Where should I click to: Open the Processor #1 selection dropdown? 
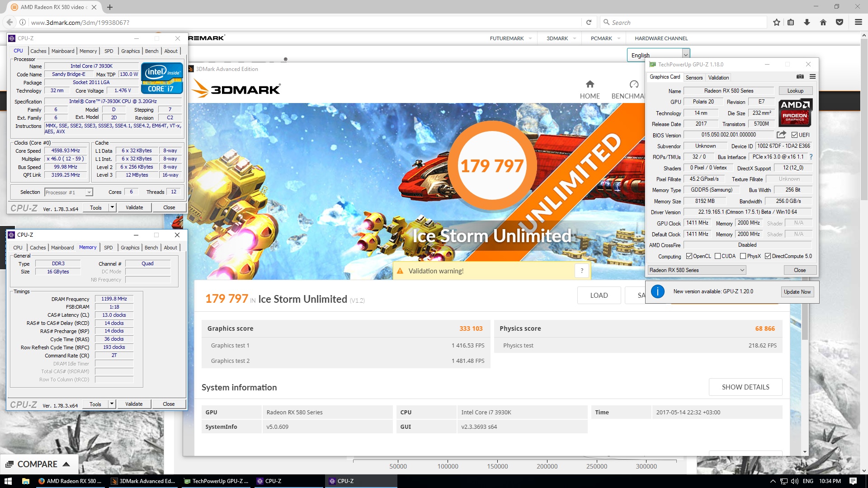pos(69,192)
